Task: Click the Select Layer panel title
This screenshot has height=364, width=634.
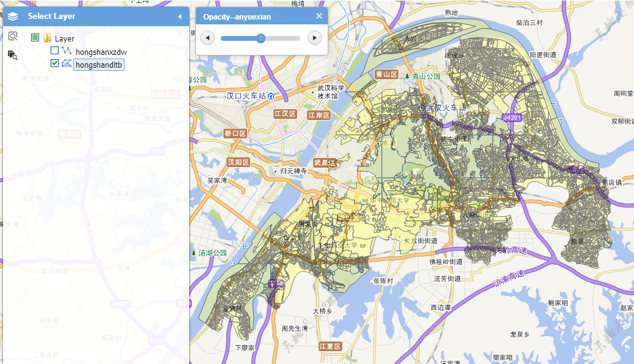Action: click(51, 16)
